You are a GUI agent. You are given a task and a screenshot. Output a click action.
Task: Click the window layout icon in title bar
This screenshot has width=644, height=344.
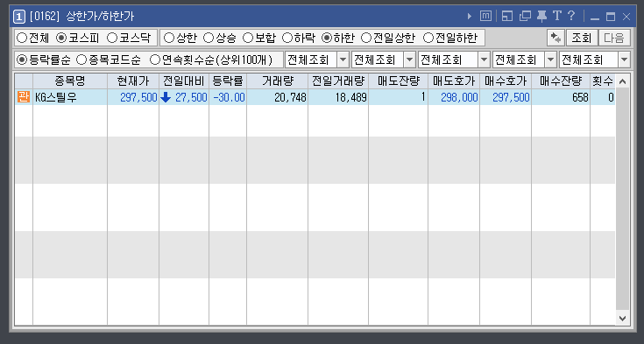tap(507, 17)
